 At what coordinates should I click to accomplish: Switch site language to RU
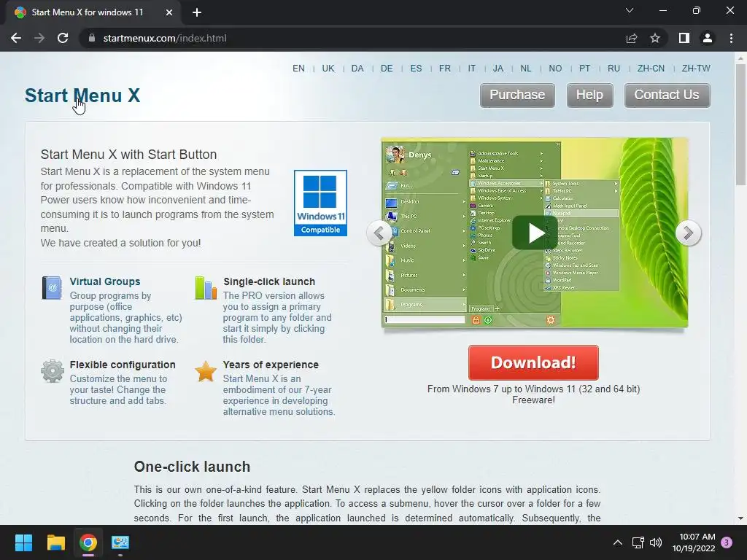[614, 68]
